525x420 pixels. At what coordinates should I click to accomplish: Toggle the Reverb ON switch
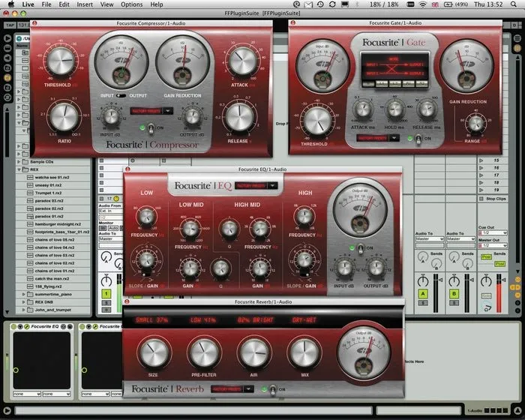pyautogui.click(x=273, y=390)
